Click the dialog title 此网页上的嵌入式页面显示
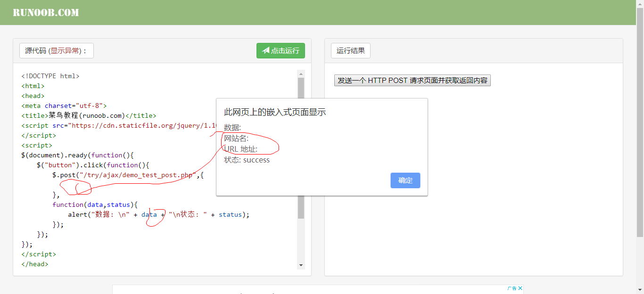 [x=275, y=112]
